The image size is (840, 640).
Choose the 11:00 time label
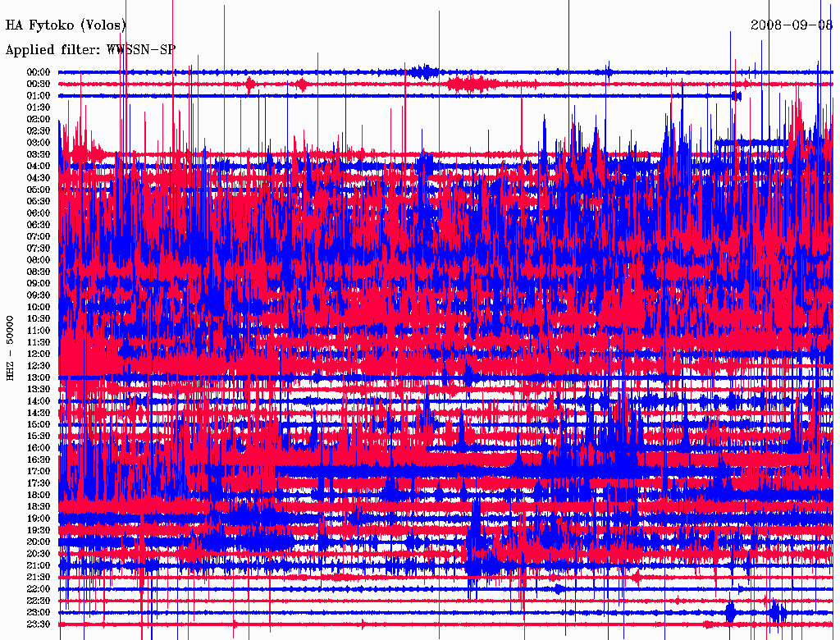tap(39, 331)
